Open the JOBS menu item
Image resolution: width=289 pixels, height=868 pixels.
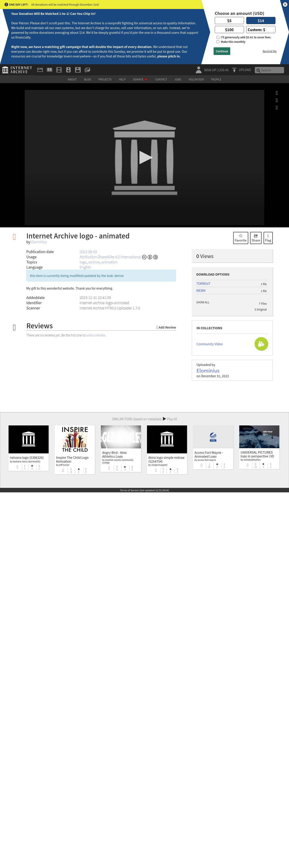click(x=178, y=80)
